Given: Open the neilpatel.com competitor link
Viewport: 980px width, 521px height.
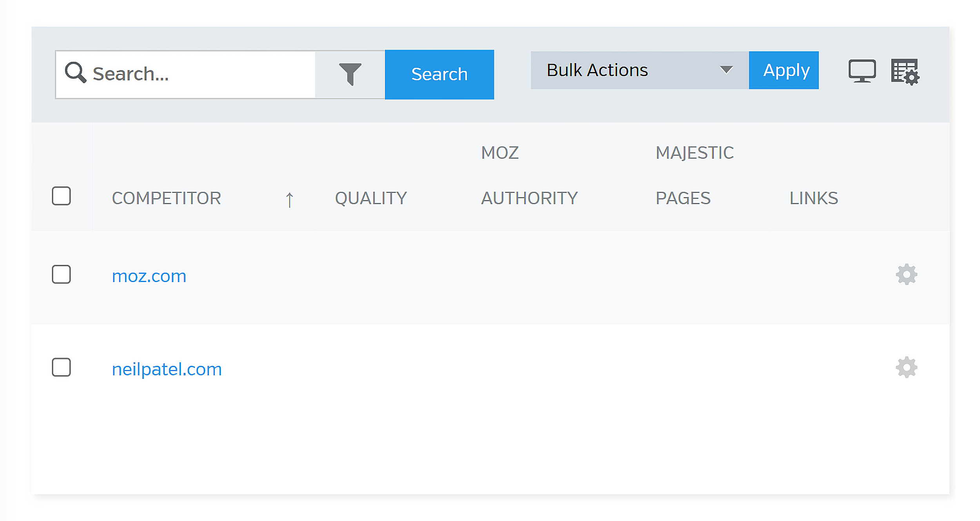Looking at the screenshot, I should [167, 369].
